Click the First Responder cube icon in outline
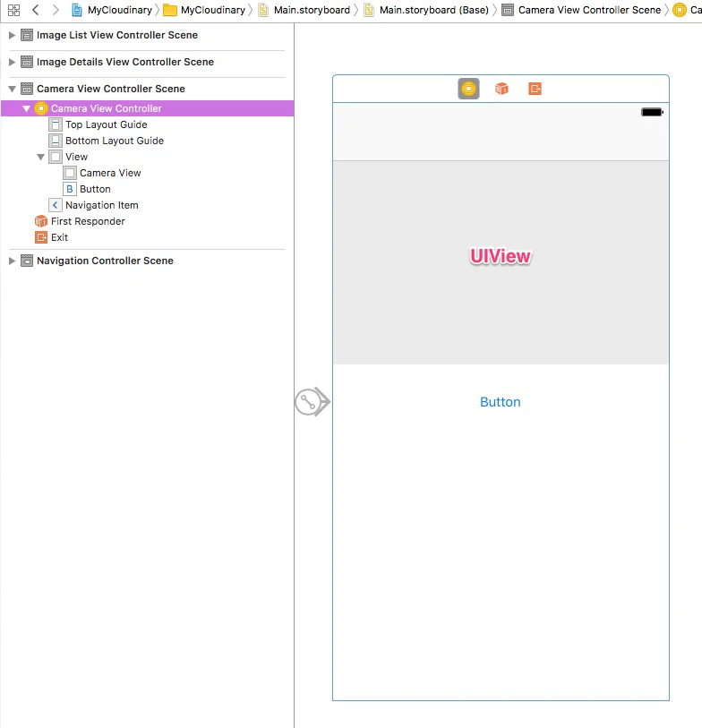 click(x=41, y=221)
